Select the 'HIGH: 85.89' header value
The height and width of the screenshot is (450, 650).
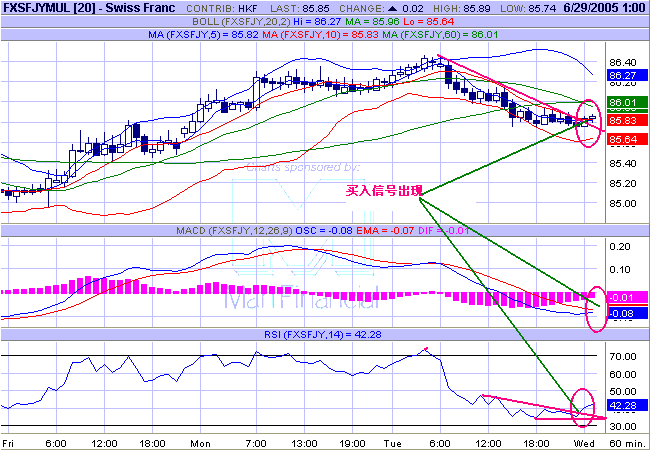462,8
